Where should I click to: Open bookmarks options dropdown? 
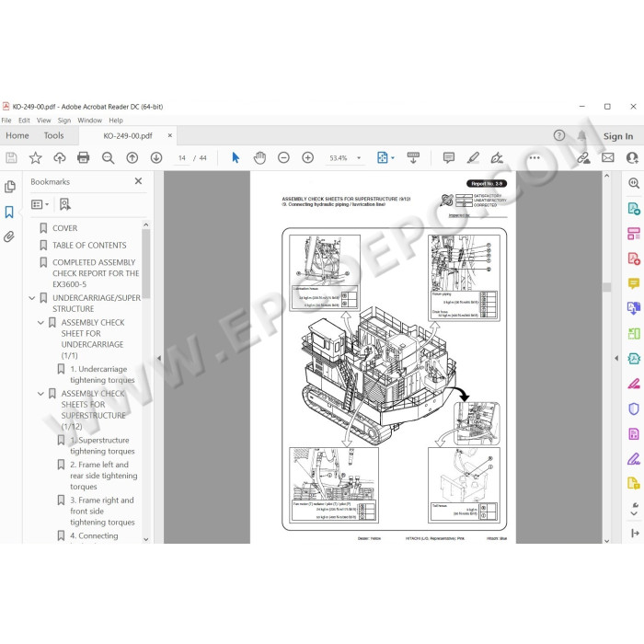40,204
